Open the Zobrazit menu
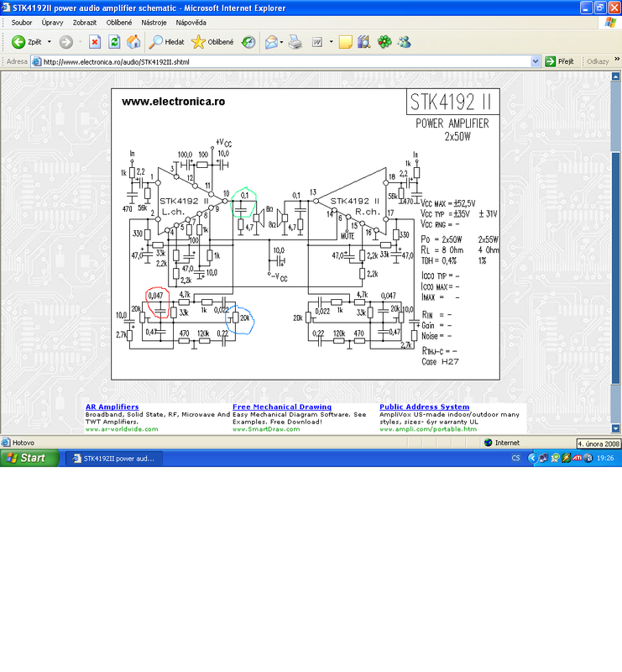Viewport: 622px width, 672px height. pos(85,23)
